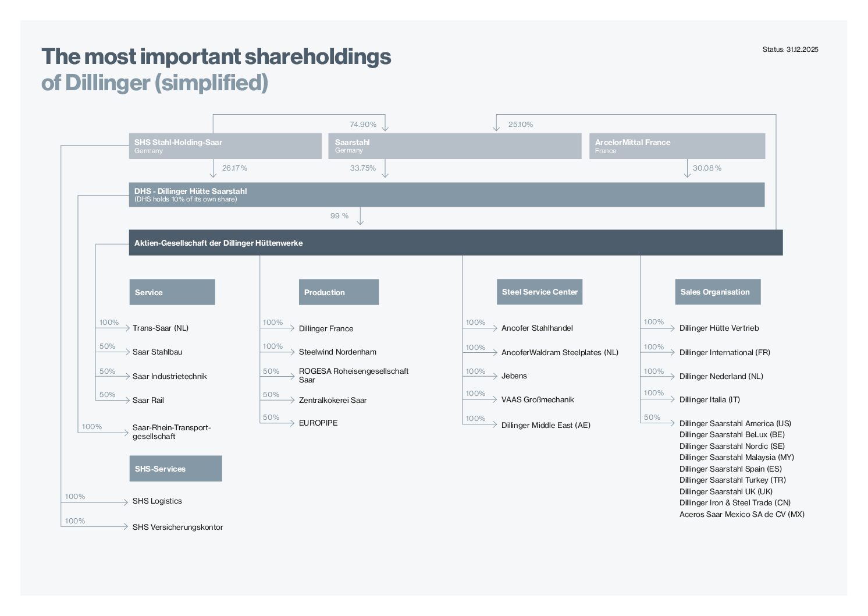Click the 74.90% arrow above Saarstahl
The height and width of the screenshot is (616, 868).
pyautogui.click(x=385, y=124)
